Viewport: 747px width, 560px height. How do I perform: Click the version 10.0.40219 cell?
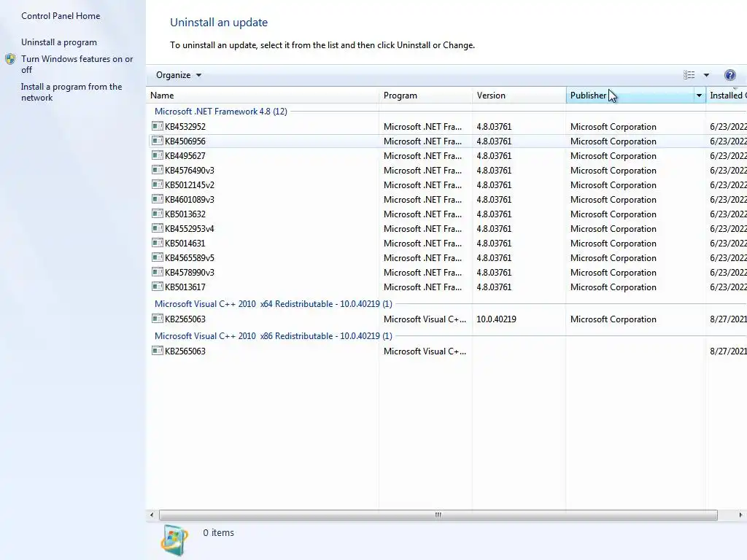click(496, 319)
